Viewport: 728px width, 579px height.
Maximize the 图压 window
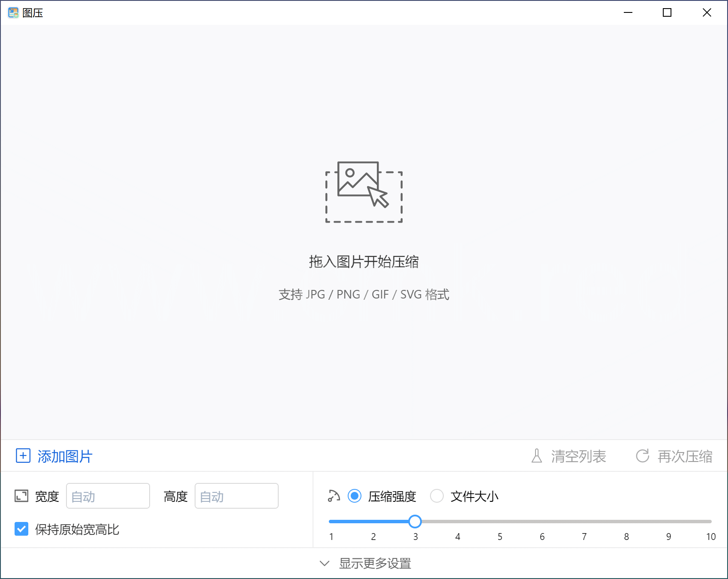coord(667,13)
